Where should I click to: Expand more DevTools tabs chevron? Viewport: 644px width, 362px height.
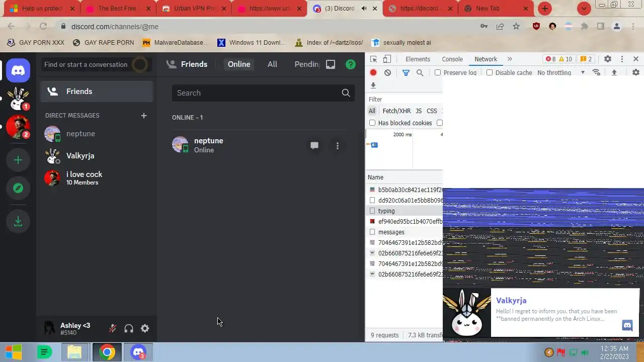click(x=510, y=59)
